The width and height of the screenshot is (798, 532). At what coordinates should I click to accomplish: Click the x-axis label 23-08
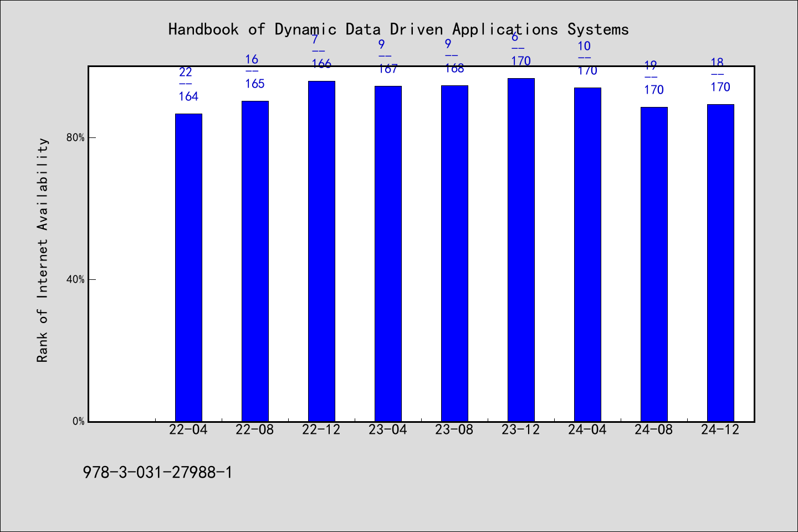(454, 430)
